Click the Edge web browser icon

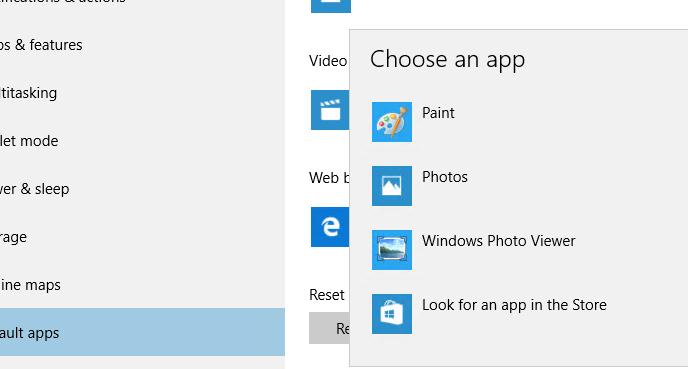click(x=330, y=227)
